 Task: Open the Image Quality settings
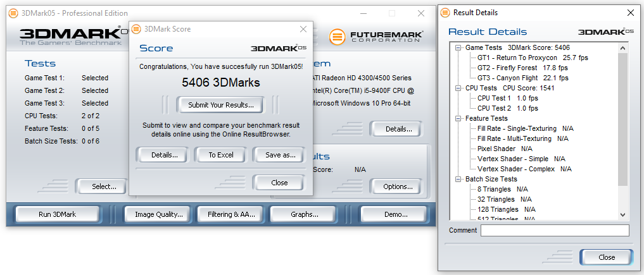(x=159, y=214)
